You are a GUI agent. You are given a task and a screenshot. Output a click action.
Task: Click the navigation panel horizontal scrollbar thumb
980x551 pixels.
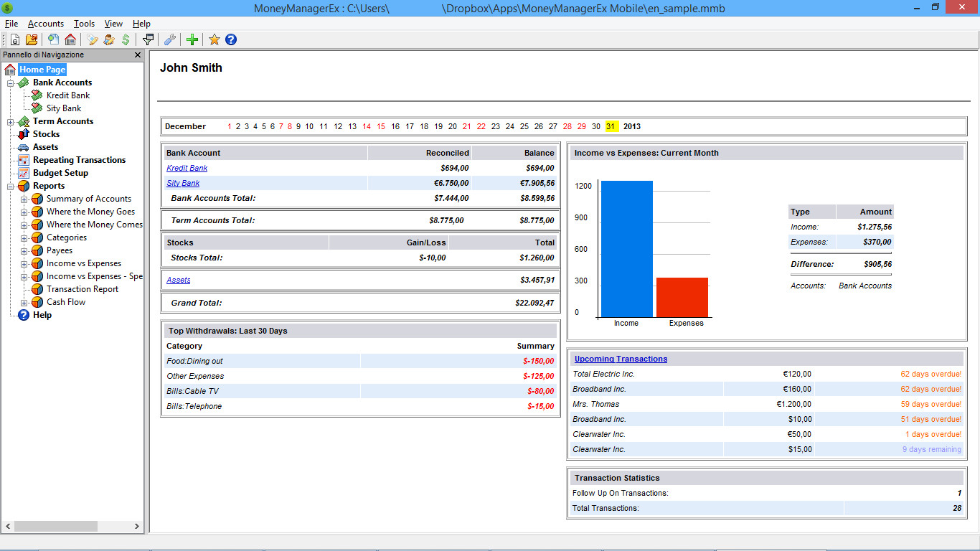pos(55,526)
